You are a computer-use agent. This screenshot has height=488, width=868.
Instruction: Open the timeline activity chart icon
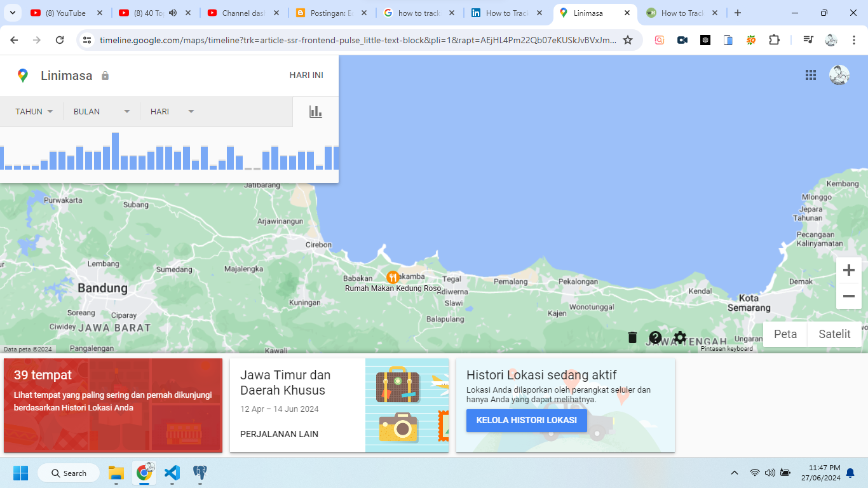[316, 112]
